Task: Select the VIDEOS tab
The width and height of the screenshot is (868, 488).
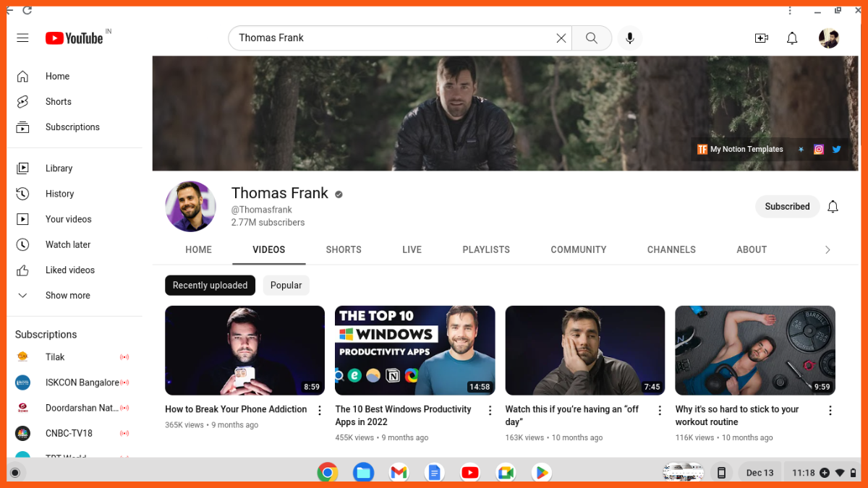Action: (269, 249)
